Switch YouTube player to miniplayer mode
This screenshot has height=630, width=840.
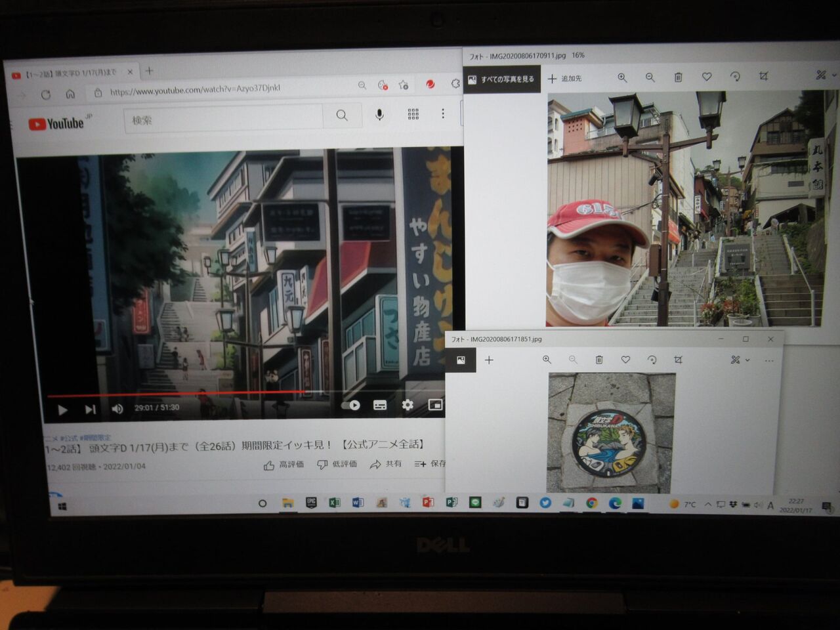point(435,404)
